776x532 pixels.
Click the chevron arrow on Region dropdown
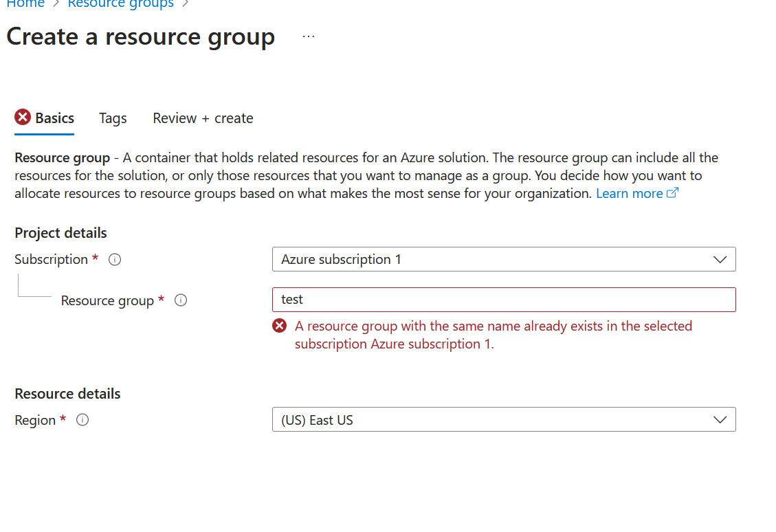pos(720,420)
